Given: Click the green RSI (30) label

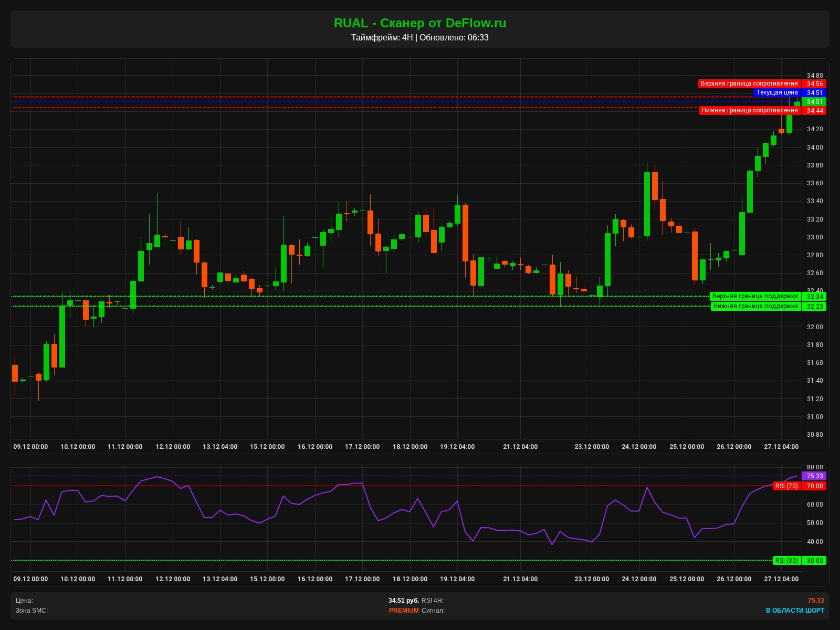Looking at the screenshot, I should (x=786, y=561).
